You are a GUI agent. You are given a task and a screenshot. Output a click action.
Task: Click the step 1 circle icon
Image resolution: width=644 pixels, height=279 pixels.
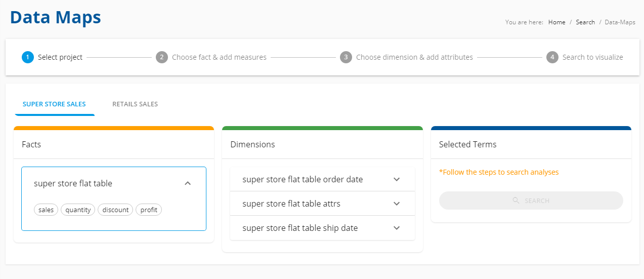(28, 57)
